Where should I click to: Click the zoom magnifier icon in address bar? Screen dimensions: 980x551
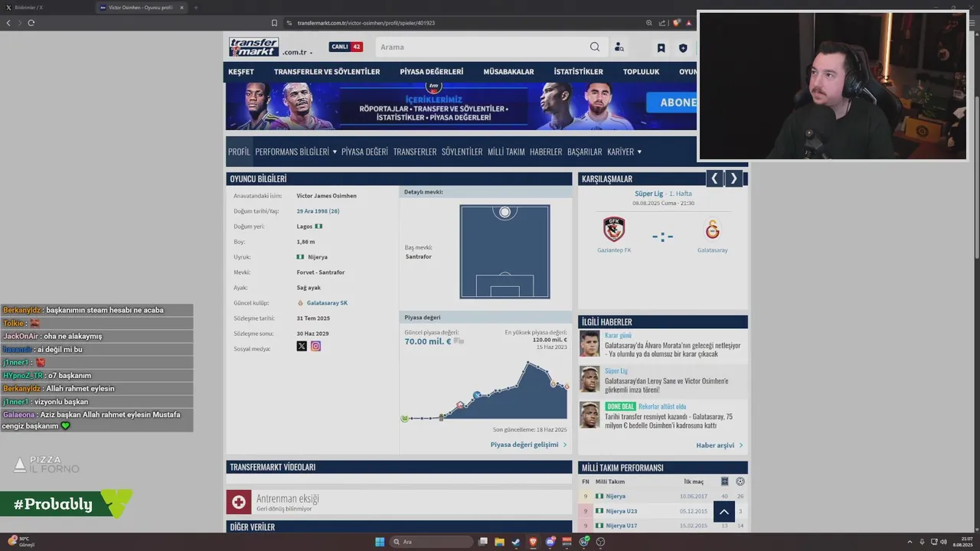pyautogui.click(x=649, y=23)
